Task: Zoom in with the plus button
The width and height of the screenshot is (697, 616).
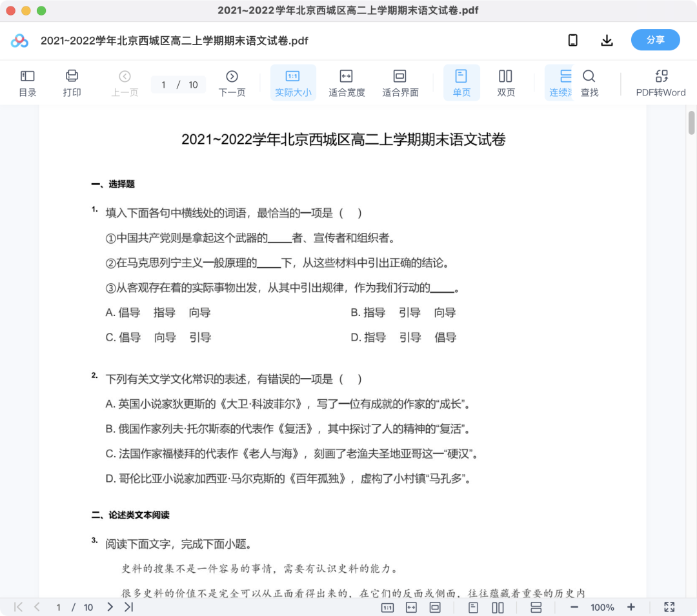Action: [631, 607]
